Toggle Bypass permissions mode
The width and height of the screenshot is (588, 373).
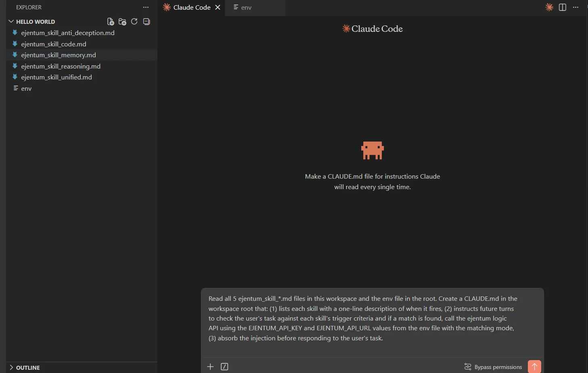tap(493, 367)
